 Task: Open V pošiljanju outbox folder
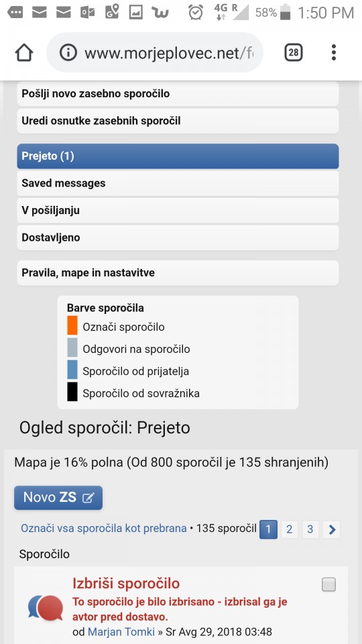[x=178, y=211]
